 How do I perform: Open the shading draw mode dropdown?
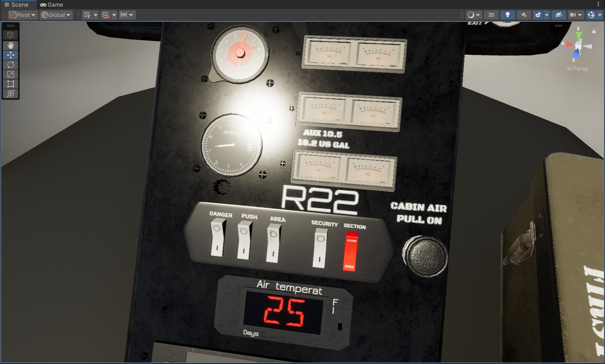[473, 15]
